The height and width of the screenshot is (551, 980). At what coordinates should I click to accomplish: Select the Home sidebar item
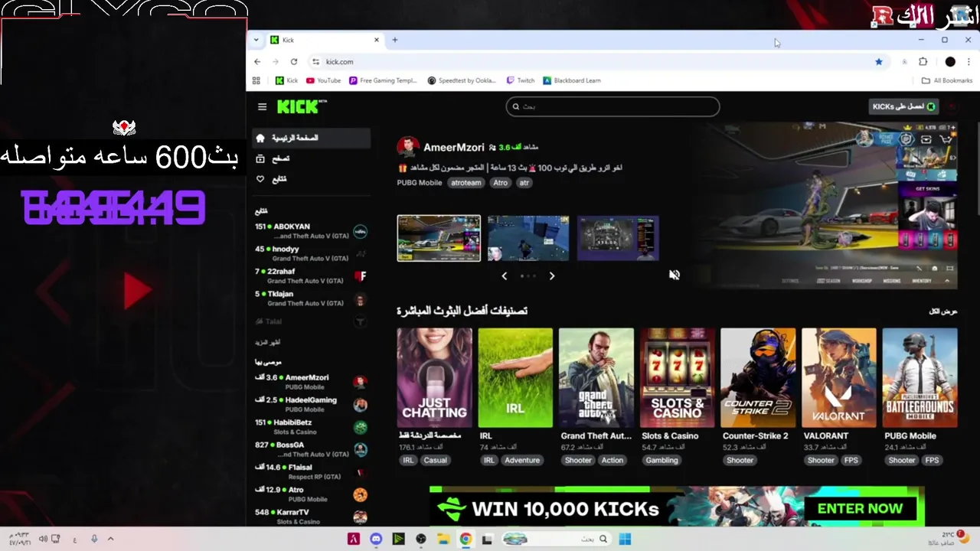(x=312, y=138)
